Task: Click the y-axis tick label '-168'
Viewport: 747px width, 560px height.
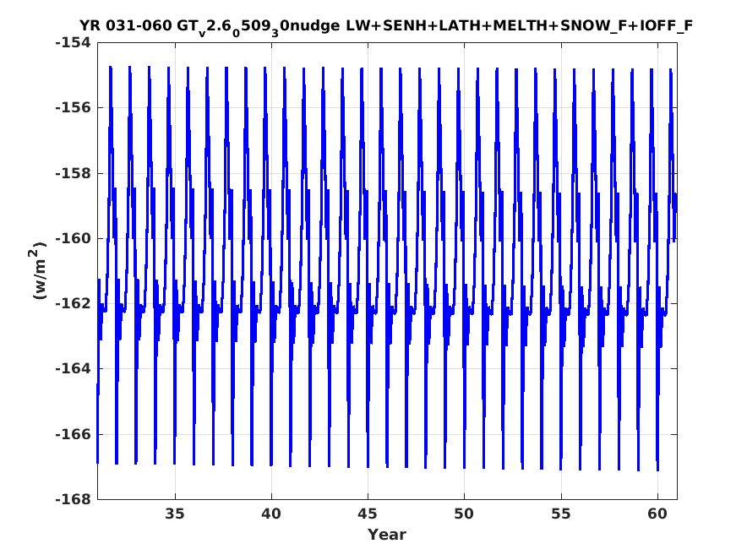Action: [73, 499]
